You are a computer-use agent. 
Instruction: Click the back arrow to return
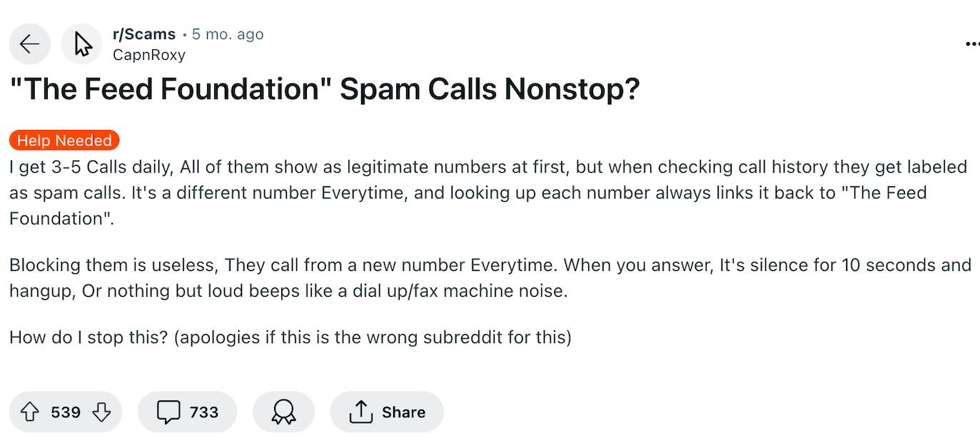coord(29,44)
